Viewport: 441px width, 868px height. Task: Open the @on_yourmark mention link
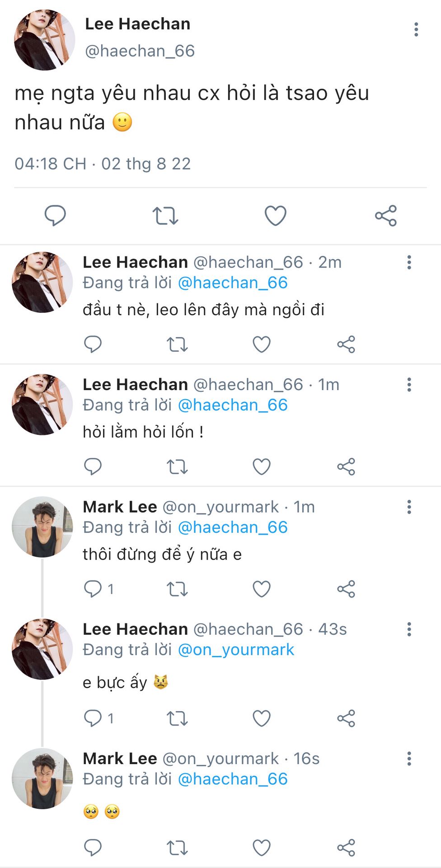236,650
